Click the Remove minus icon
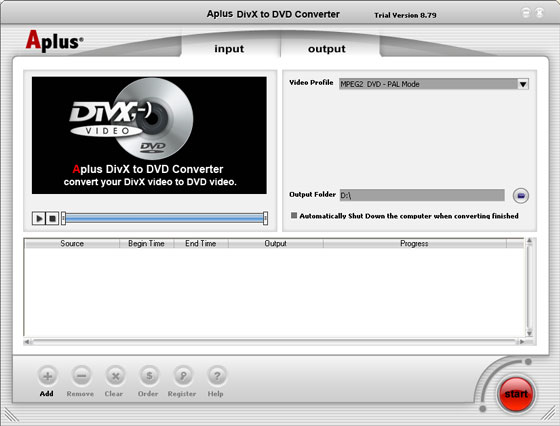Image resolution: width=560 pixels, height=426 pixels. [x=81, y=376]
